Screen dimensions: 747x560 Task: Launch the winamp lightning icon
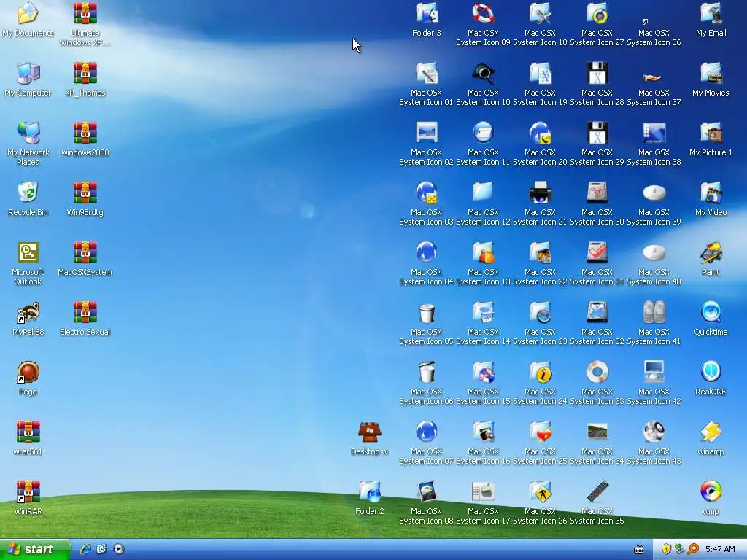[711, 432]
